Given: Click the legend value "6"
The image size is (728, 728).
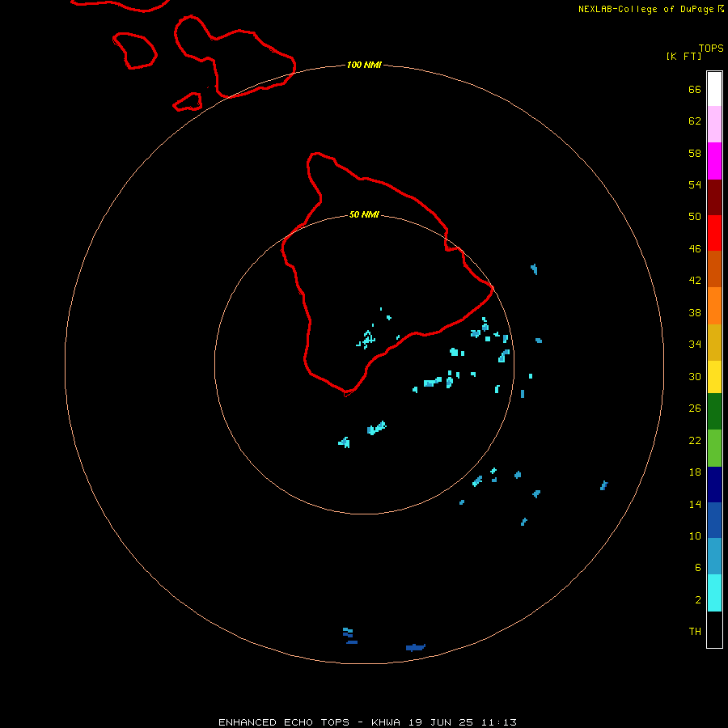Looking at the screenshot, I should (x=698, y=567).
